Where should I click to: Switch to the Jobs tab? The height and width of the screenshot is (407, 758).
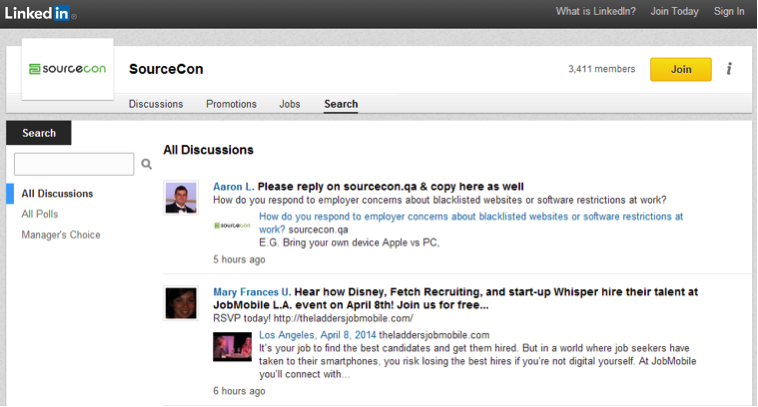pyautogui.click(x=290, y=104)
